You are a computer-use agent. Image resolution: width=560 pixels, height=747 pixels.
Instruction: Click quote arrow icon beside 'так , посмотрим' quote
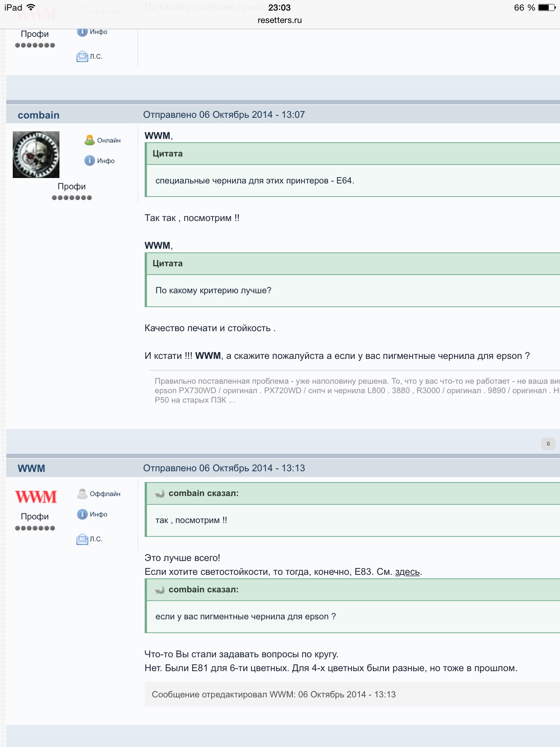click(159, 494)
